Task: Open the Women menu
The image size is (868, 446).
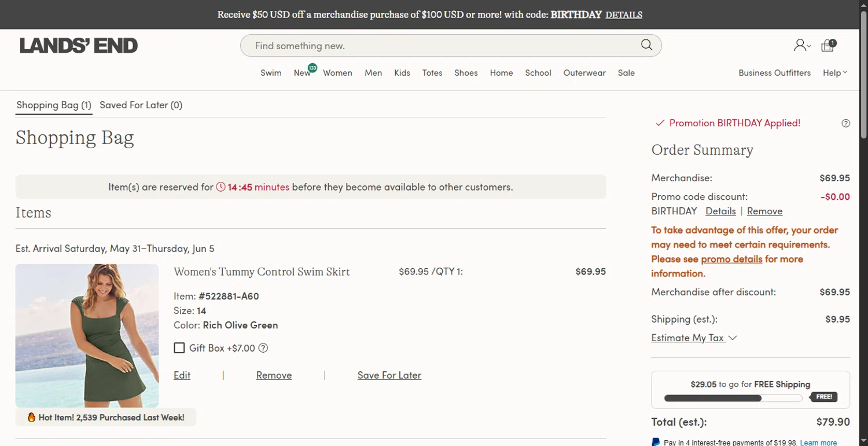Action: [337, 72]
